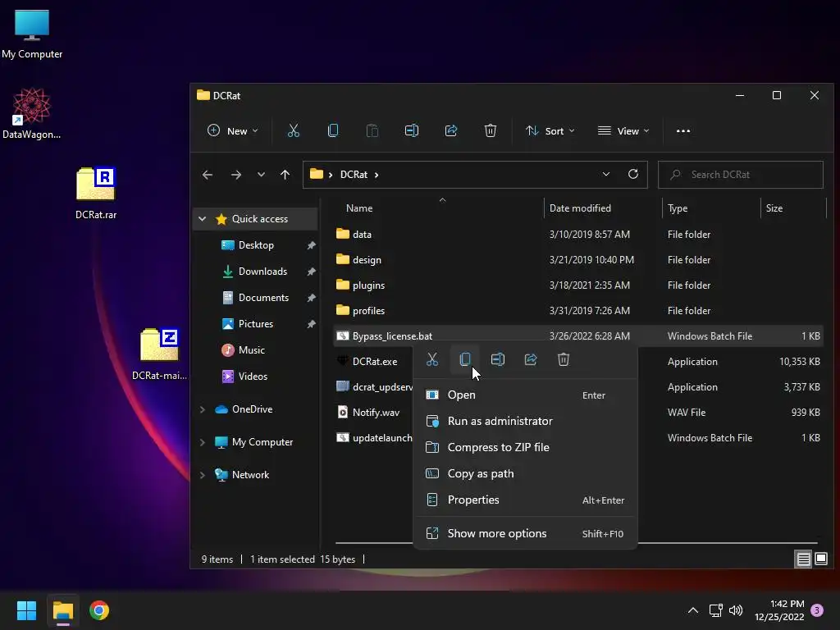Click Delete icon in the context menu

click(x=563, y=359)
